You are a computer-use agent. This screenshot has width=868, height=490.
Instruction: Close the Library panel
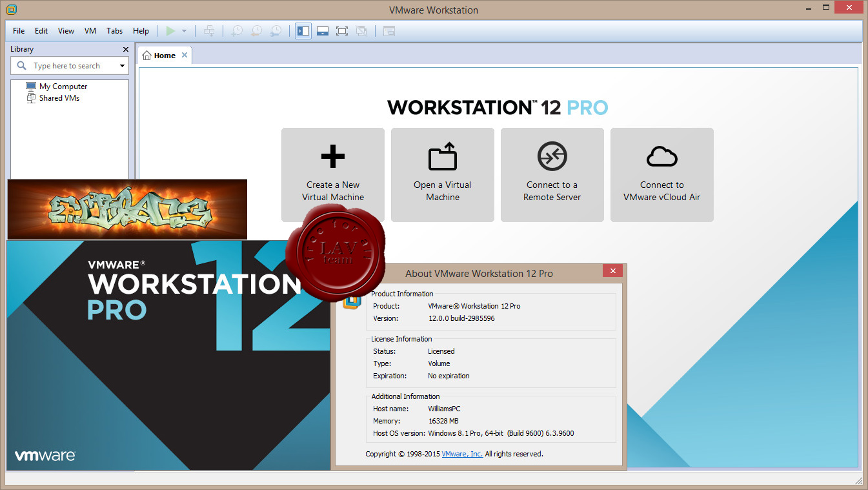click(x=126, y=49)
